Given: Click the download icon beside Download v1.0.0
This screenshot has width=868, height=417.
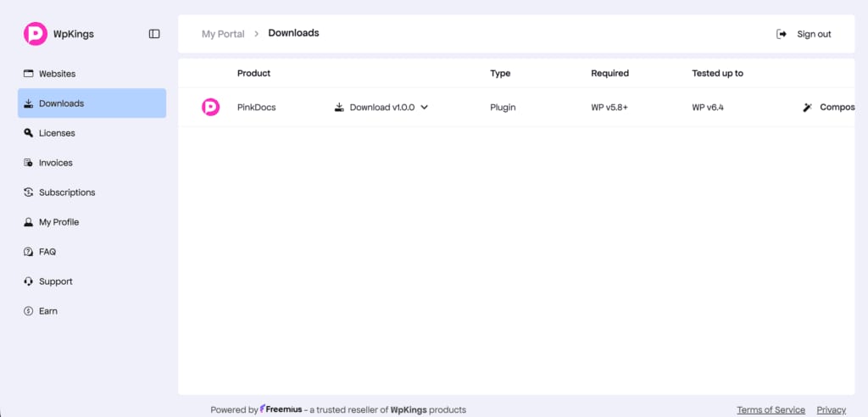Looking at the screenshot, I should pos(340,108).
